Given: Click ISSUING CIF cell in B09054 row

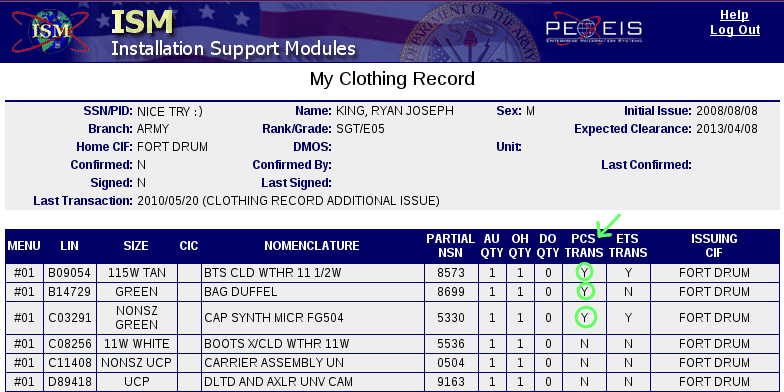Looking at the screenshot, I should tap(714, 273).
